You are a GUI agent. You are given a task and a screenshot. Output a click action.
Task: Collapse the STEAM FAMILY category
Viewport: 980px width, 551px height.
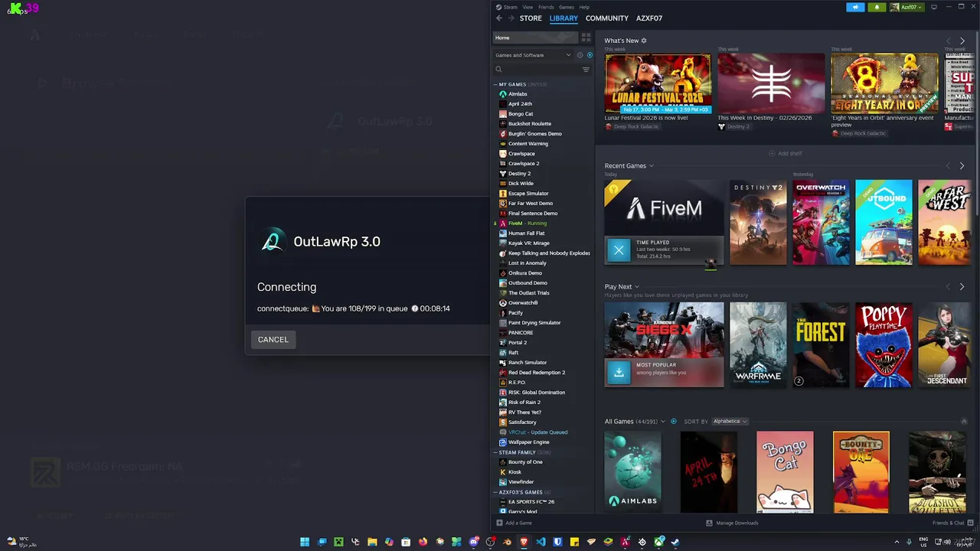tap(495, 452)
